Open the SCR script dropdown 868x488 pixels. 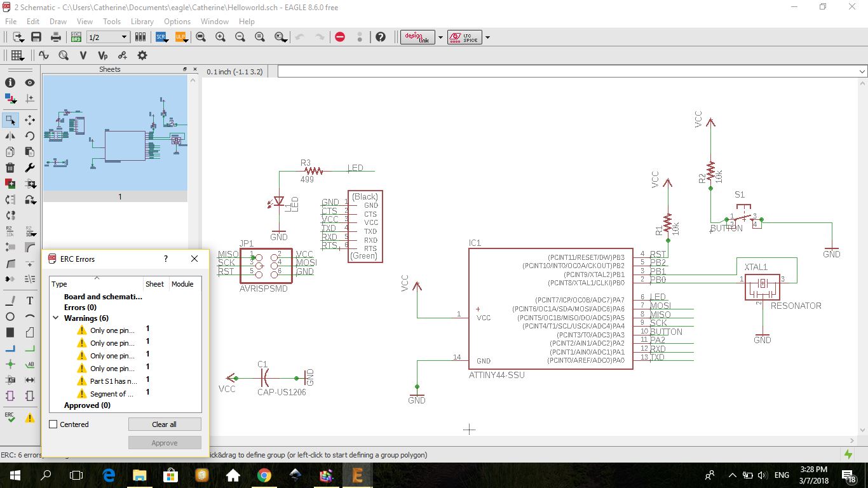161,37
